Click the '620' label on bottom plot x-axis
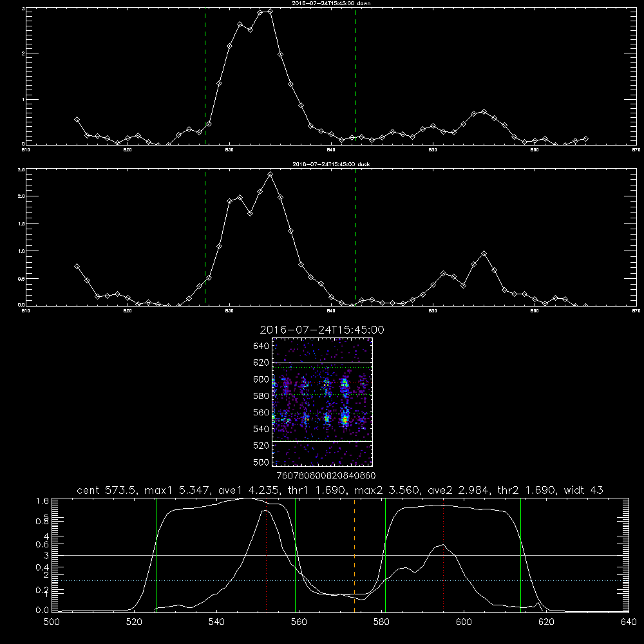This screenshot has width=644, height=644. coord(546,622)
